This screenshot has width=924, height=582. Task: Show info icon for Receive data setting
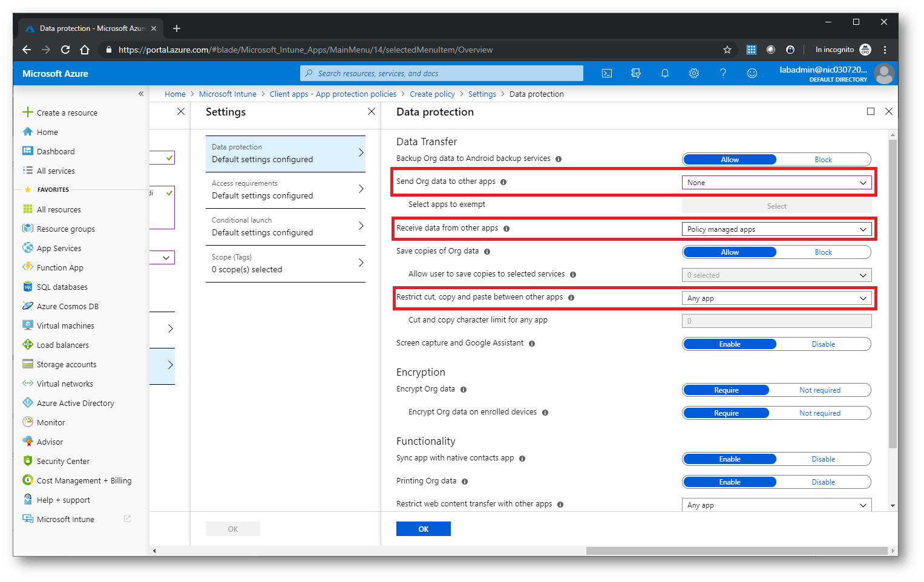coord(506,229)
